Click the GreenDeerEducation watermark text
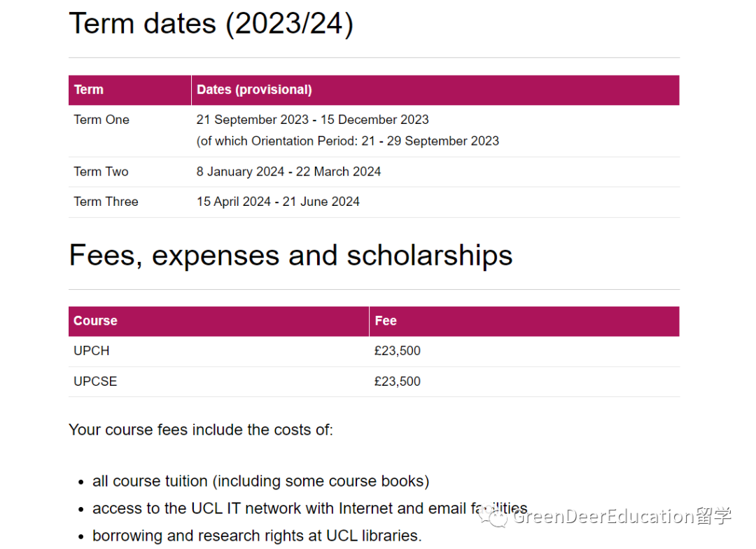Image resolution: width=756 pixels, height=549 pixels. [x=622, y=516]
